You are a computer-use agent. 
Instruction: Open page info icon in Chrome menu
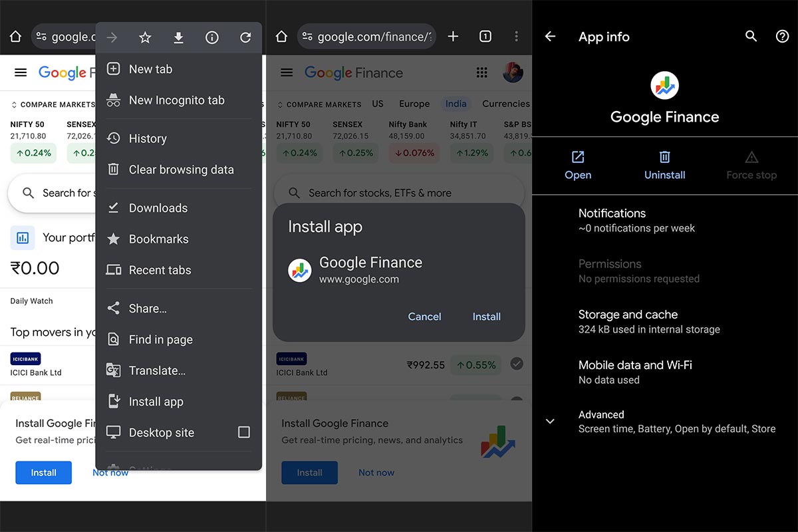click(x=212, y=38)
